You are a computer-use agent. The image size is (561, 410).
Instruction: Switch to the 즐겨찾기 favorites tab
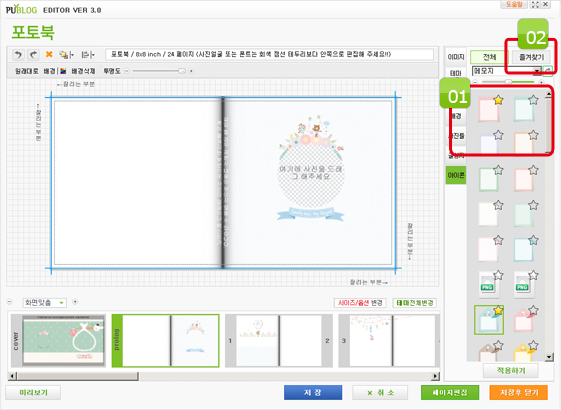click(x=531, y=57)
